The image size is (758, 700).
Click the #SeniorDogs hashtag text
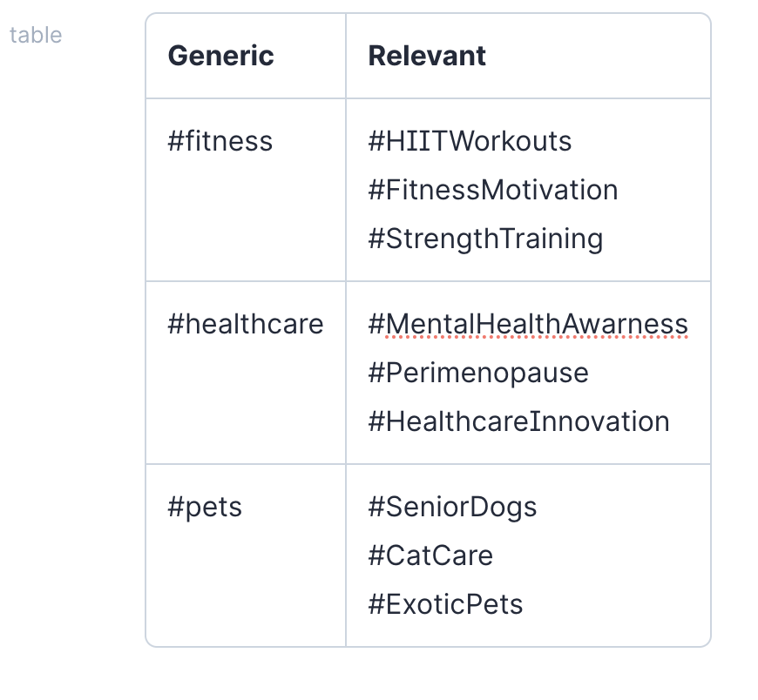[x=452, y=507]
